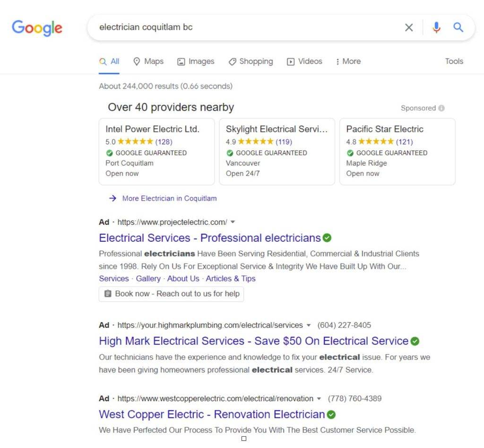
Task: Click arrow icon beside More Electrician in Coquitlam
Action: 112,198
